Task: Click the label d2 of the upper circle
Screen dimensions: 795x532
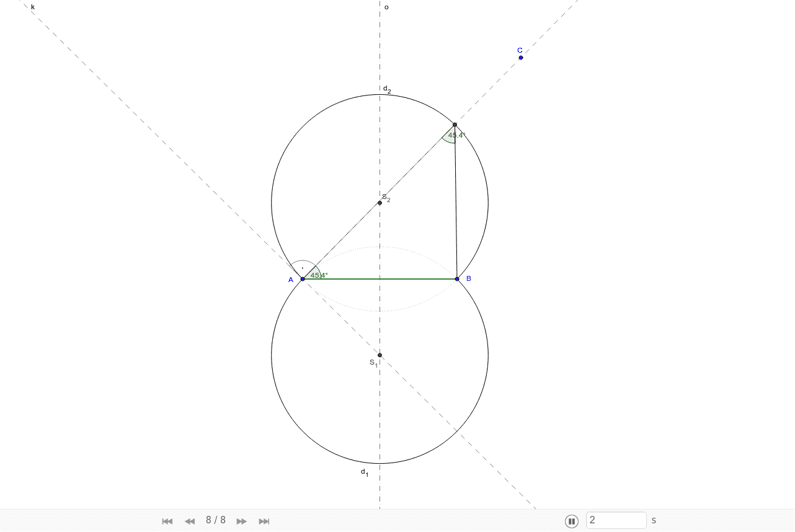Action: pos(387,89)
